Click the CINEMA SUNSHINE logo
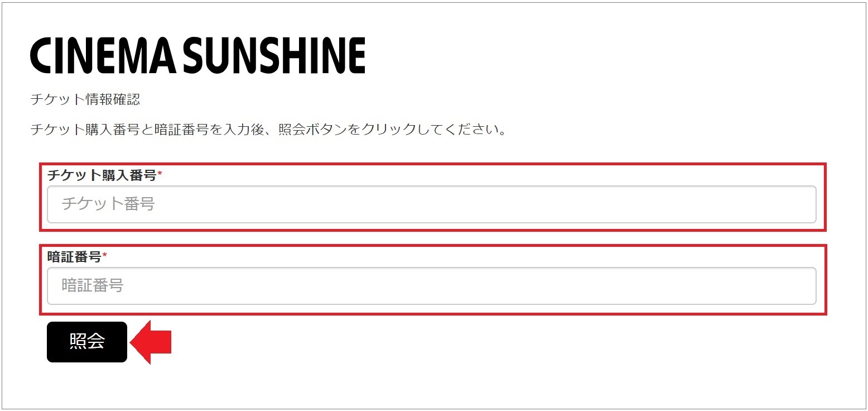The height and width of the screenshot is (411, 868). 198,53
